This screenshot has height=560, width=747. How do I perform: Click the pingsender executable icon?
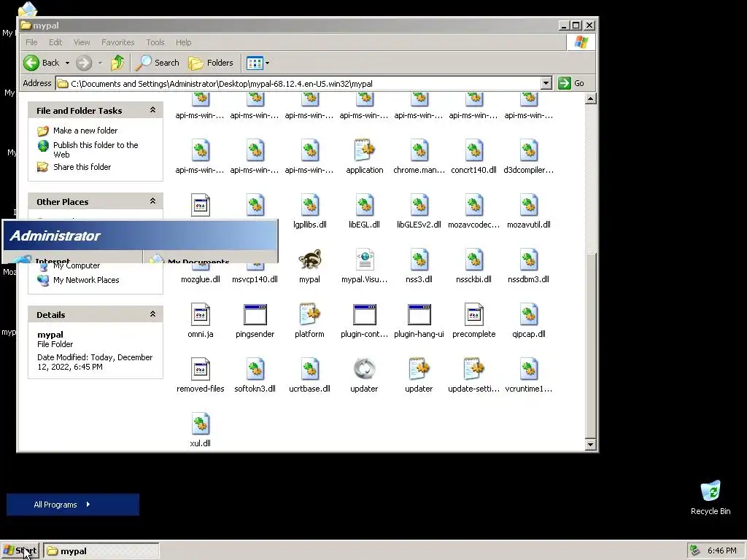point(255,315)
